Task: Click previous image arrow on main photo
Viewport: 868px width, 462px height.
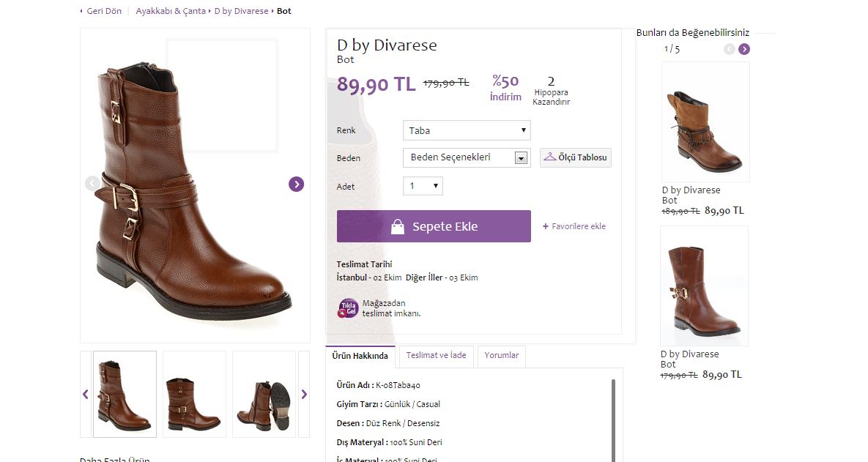Action: pyautogui.click(x=92, y=184)
